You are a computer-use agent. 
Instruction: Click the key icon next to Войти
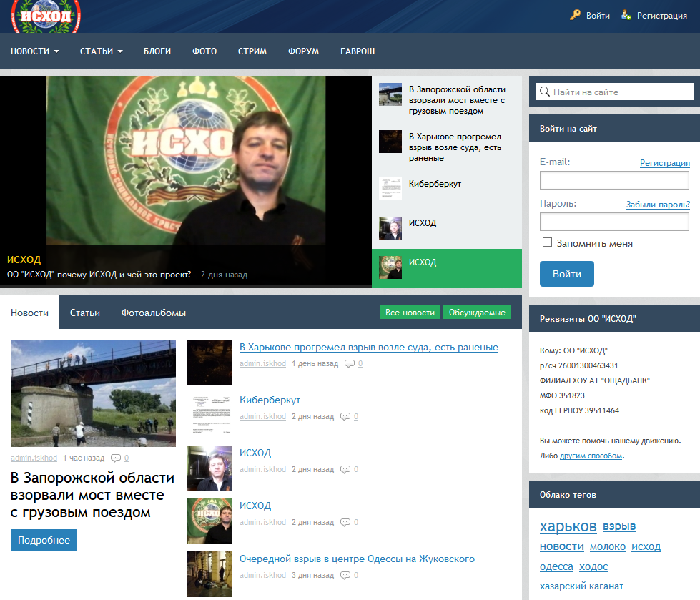click(x=575, y=15)
